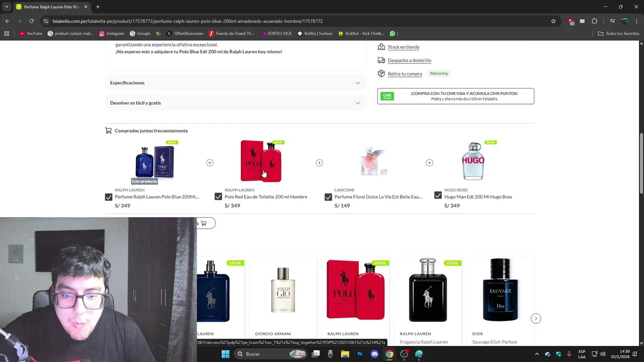
Task: Uncheck the Lancome La Vie Est Belle checkbox
Action: (328, 197)
